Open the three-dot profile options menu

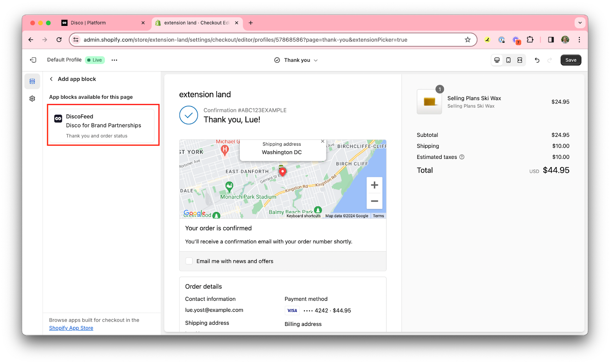pos(114,60)
